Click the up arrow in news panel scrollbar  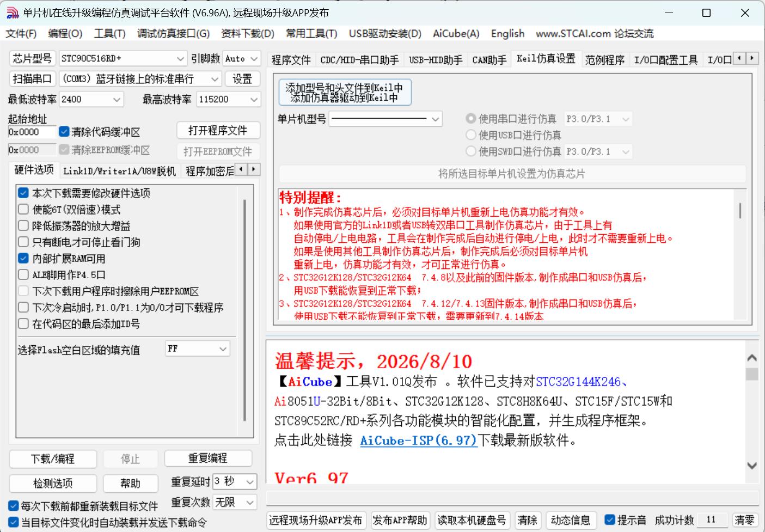pyautogui.click(x=752, y=358)
